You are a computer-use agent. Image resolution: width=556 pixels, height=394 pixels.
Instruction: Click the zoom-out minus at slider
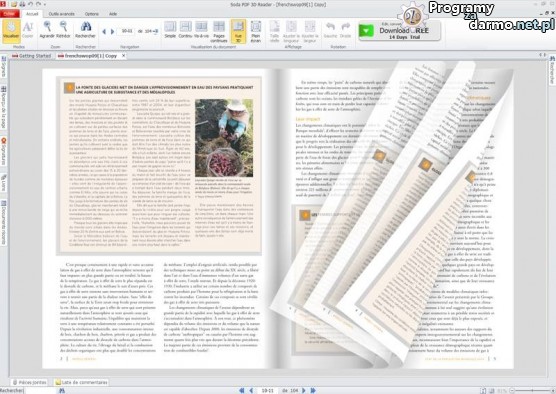[x=512, y=390]
